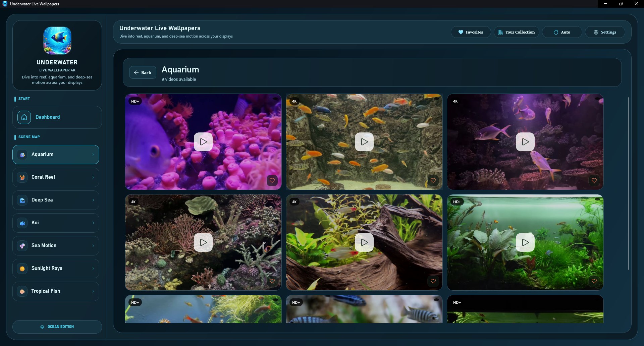The height and width of the screenshot is (346, 644).
Task: Open Settings
Action: point(605,32)
